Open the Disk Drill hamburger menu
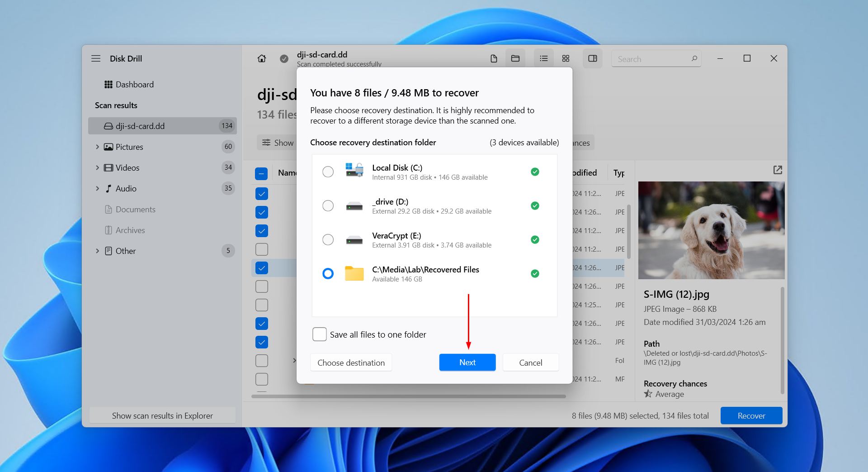Image resolution: width=868 pixels, height=472 pixels. tap(96, 58)
